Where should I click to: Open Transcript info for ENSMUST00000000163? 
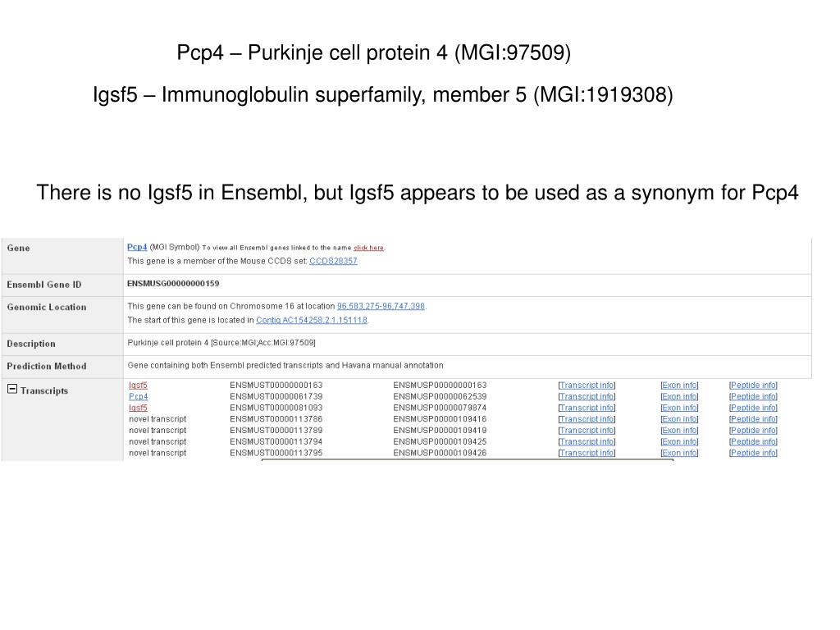click(x=587, y=386)
